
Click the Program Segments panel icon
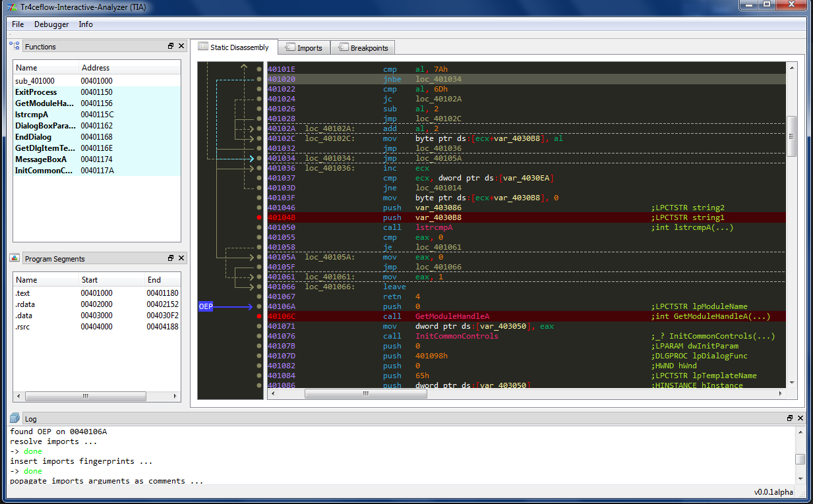[x=15, y=258]
